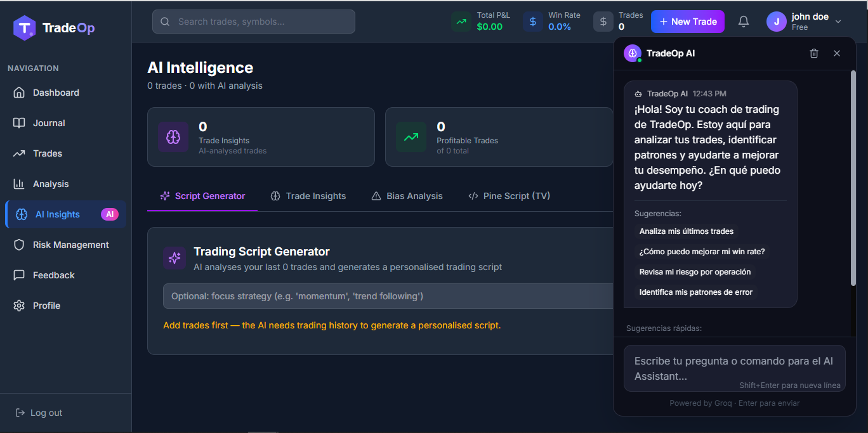
Task: Switch to the Bias Analysis tab
Action: [x=407, y=196]
